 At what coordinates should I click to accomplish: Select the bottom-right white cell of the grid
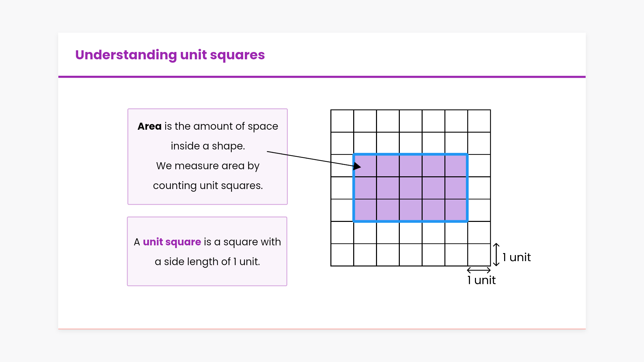tap(479, 255)
